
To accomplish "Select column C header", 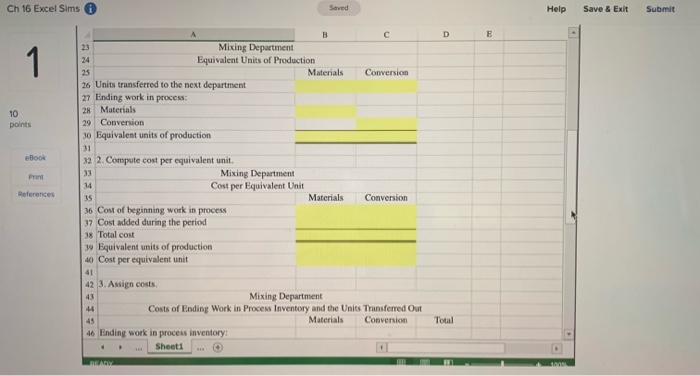I will tap(387, 34).
